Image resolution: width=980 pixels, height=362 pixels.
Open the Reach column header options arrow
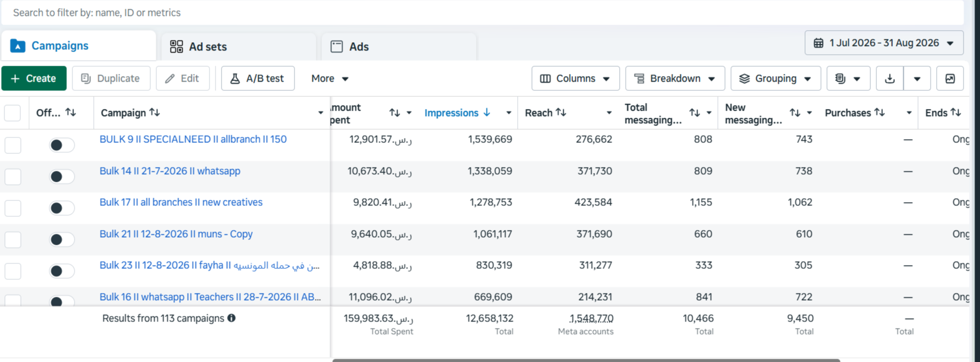(x=609, y=113)
